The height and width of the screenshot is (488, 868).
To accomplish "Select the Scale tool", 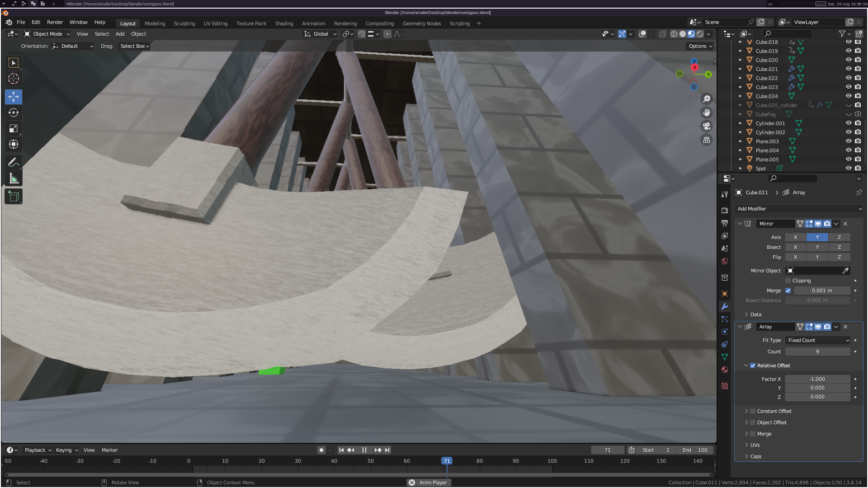I will (14, 129).
